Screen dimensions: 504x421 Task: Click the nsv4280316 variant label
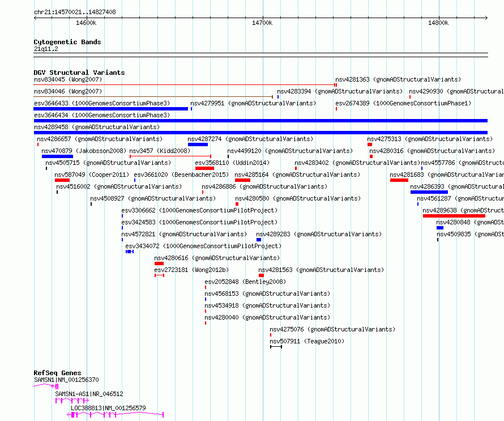432,151
